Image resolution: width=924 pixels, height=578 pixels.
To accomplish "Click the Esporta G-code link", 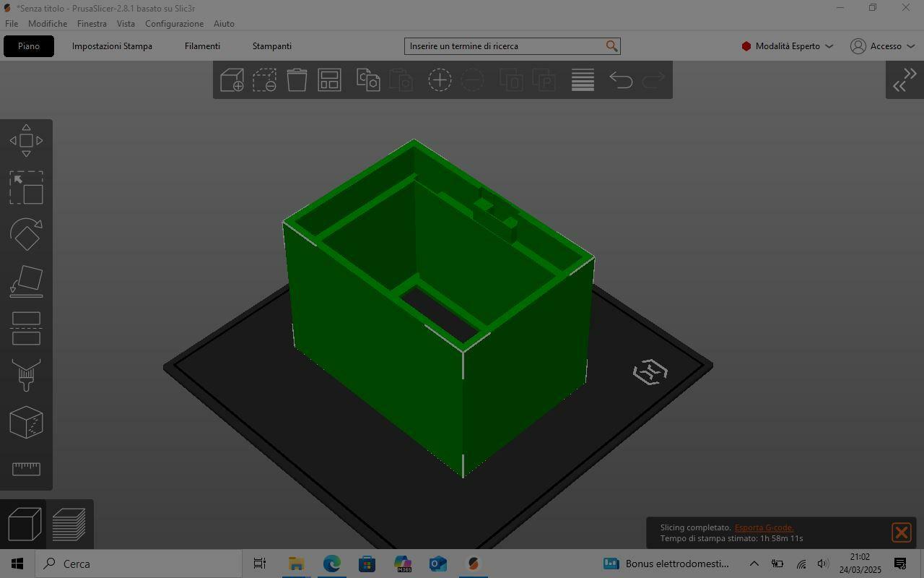I will [764, 527].
